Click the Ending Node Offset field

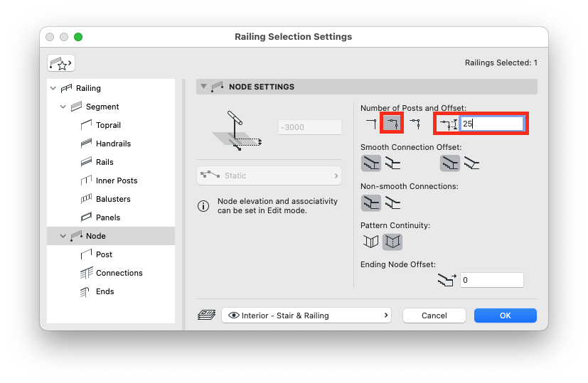click(x=491, y=280)
